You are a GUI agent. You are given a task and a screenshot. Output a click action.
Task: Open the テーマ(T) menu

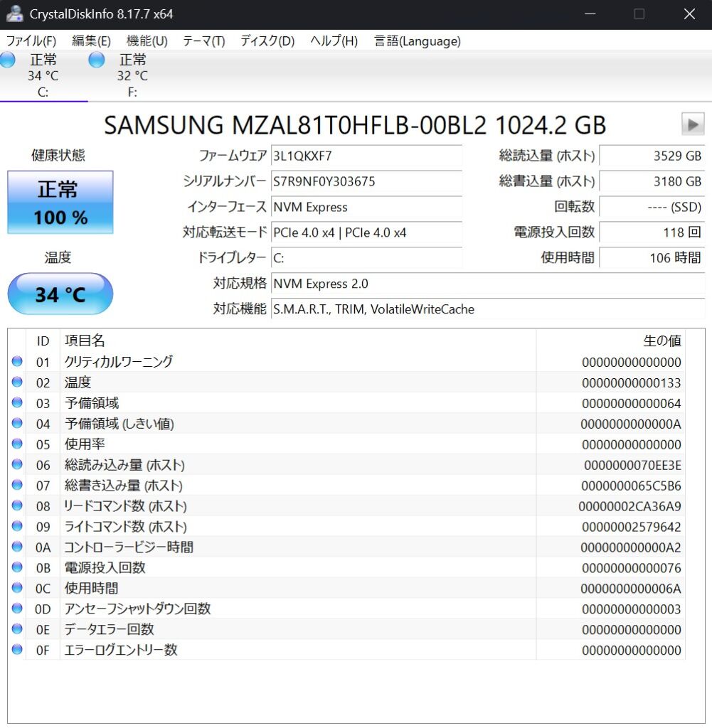pyautogui.click(x=203, y=41)
